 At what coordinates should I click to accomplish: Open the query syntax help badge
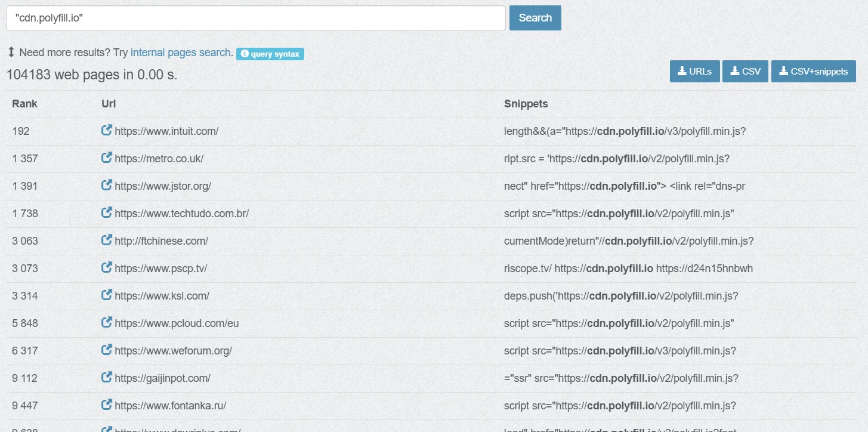(x=270, y=54)
